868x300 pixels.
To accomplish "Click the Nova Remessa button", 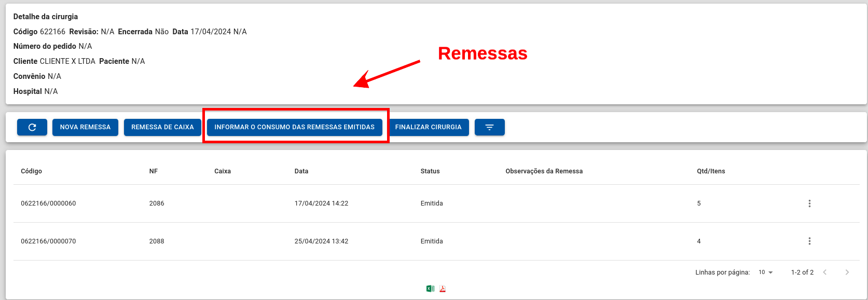I will (85, 127).
